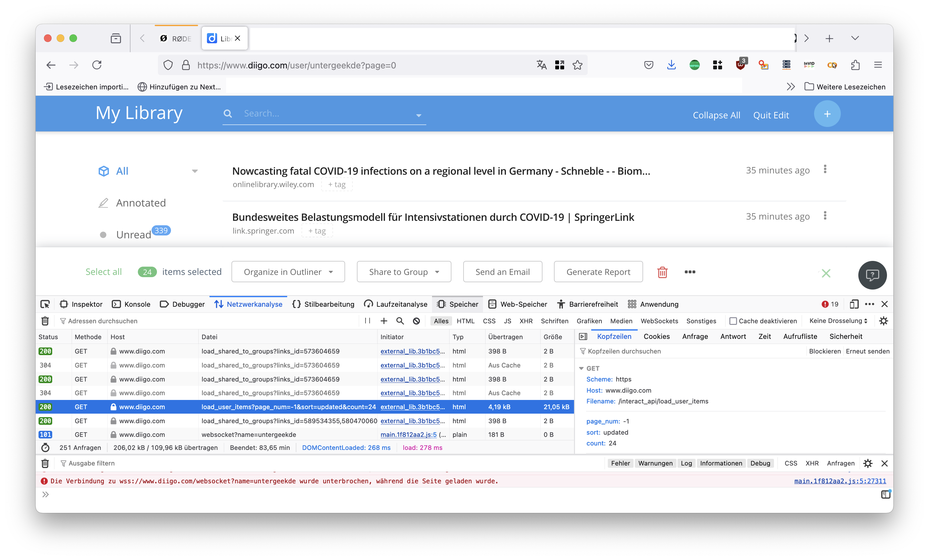This screenshot has width=929, height=560.
Task: Toggle the Informationen console filter
Action: (x=721, y=463)
